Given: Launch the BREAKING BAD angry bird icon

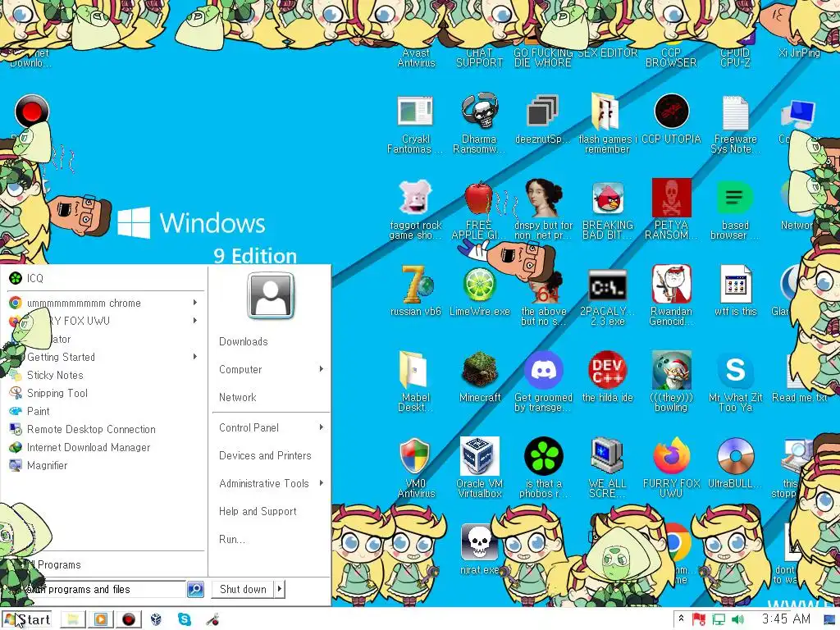Looking at the screenshot, I should (x=608, y=199).
